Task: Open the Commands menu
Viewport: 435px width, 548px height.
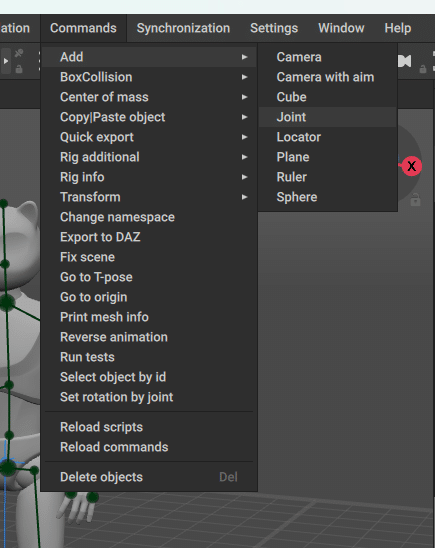Action: click(x=83, y=28)
